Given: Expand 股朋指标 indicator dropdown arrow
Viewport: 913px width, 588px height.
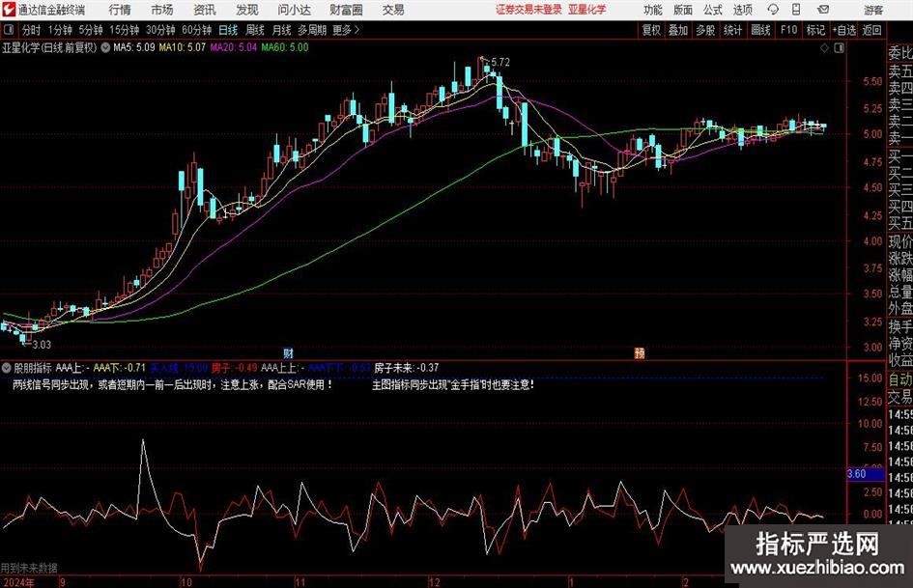Looking at the screenshot, I should [x=7, y=368].
